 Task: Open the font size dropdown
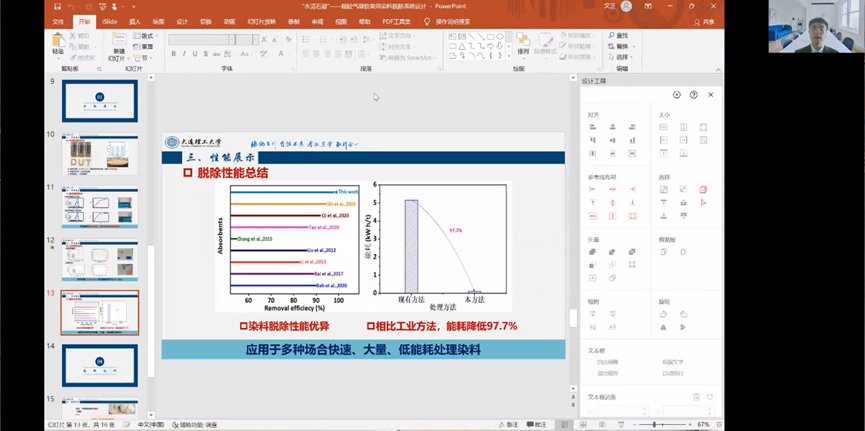pyautogui.click(x=255, y=40)
